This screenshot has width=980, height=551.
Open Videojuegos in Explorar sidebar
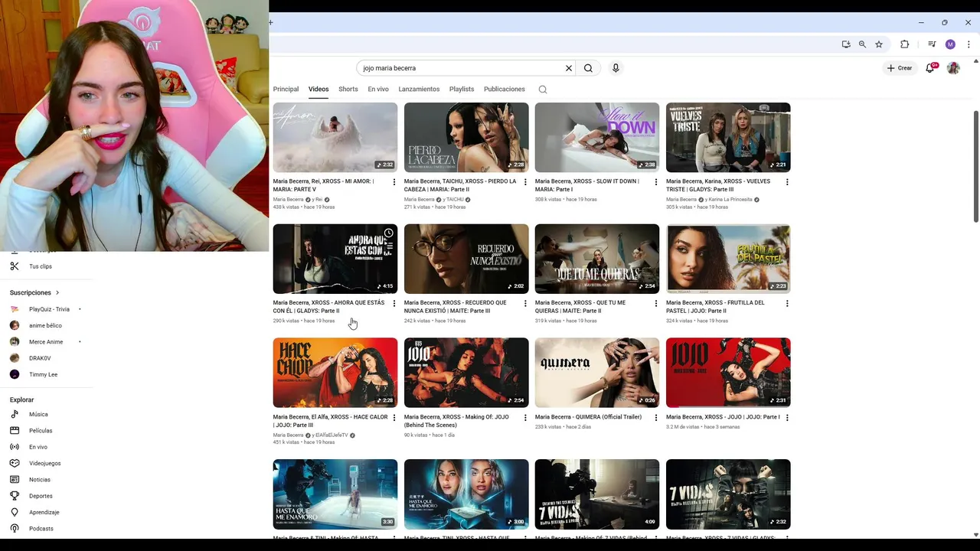coord(46,464)
